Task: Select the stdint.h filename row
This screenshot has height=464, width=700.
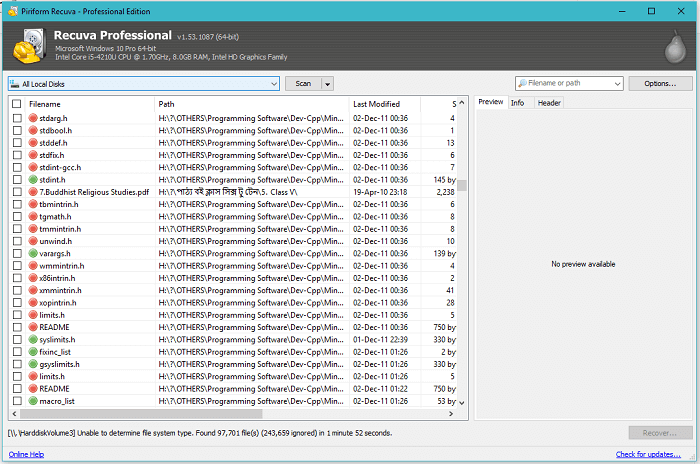Action: (233, 180)
